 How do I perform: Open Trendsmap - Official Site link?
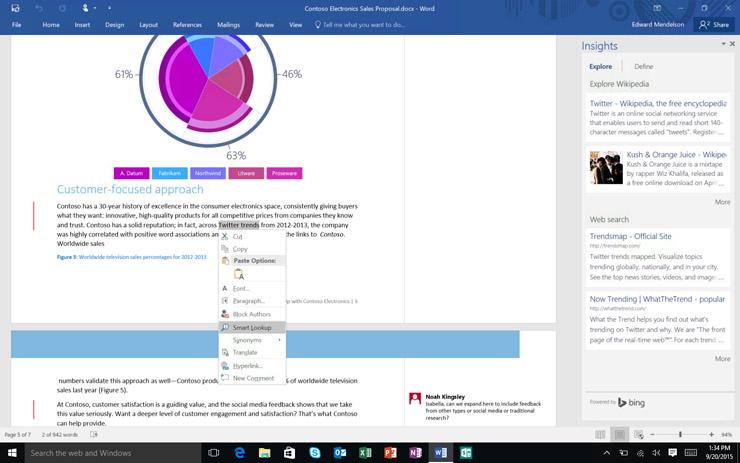[x=630, y=236]
